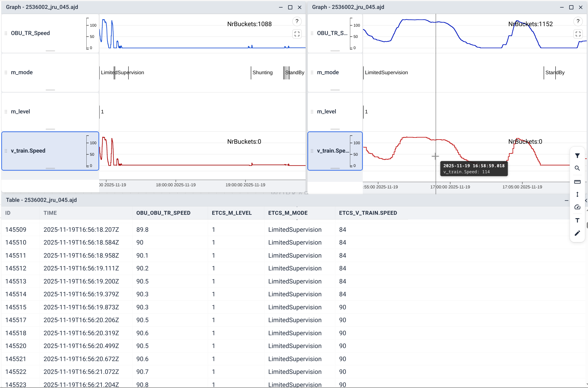
Task: Click speed value 90.1 in table
Action: coord(142,256)
